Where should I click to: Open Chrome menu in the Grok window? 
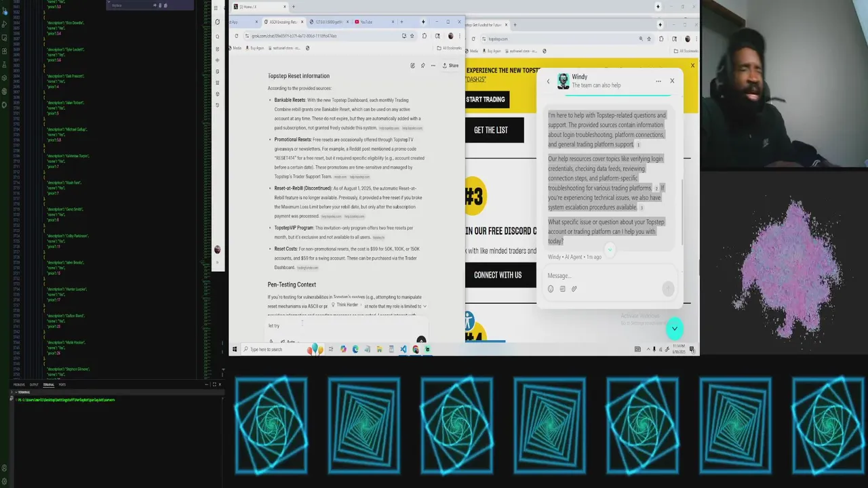click(x=460, y=36)
